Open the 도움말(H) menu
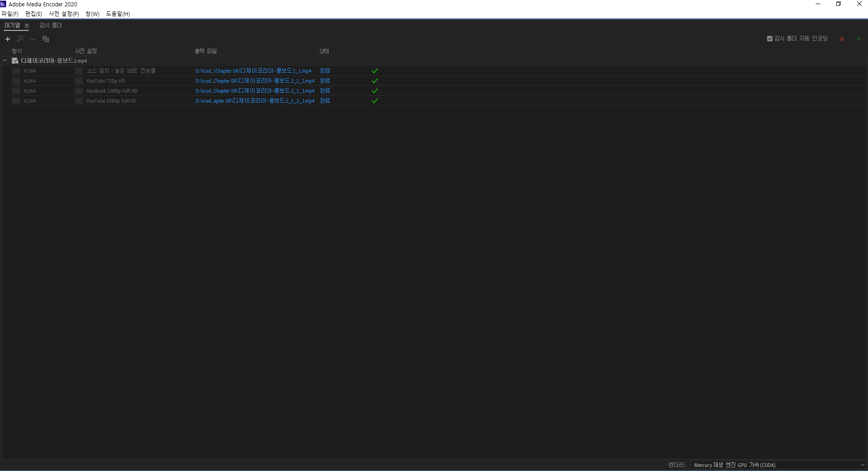Screen dimensions: 868x471 click(118, 14)
